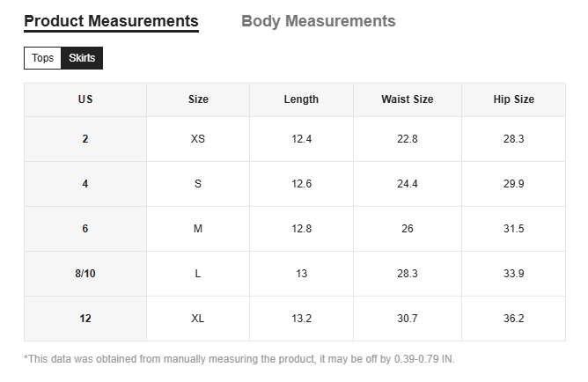Click the US column header
588x382 pixels.
point(85,99)
